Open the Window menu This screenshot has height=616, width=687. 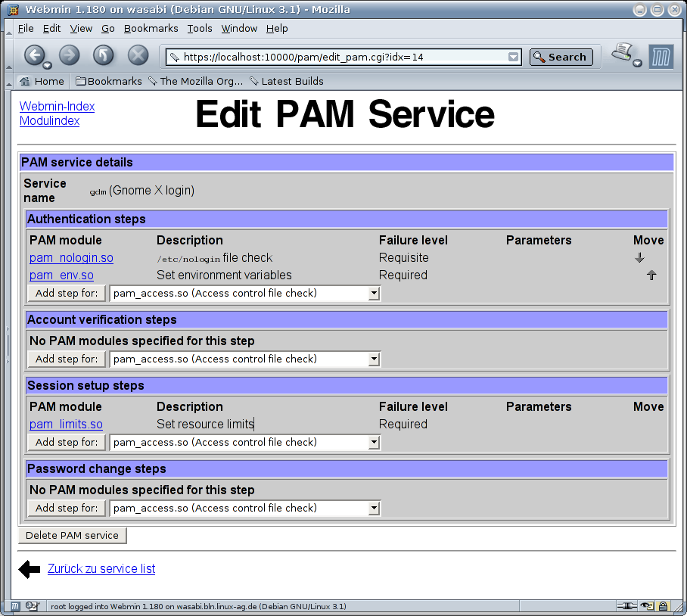pyautogui.click(x=239, y=29)
